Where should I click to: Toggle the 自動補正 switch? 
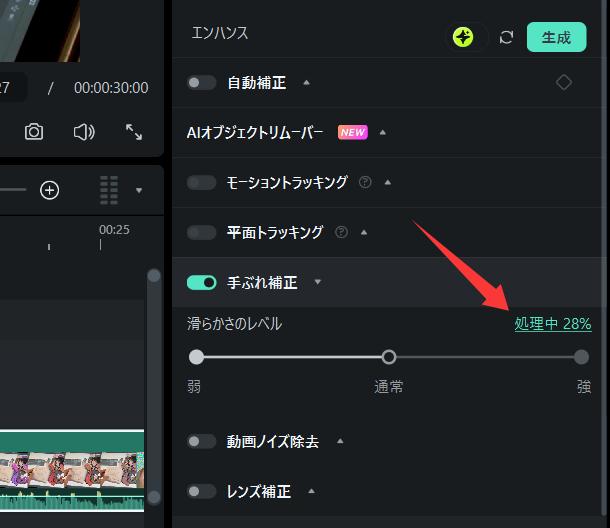tap(201, 82)
